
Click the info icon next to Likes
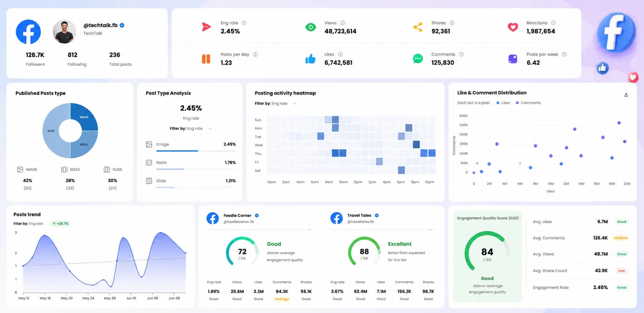(x=340, y=54)
